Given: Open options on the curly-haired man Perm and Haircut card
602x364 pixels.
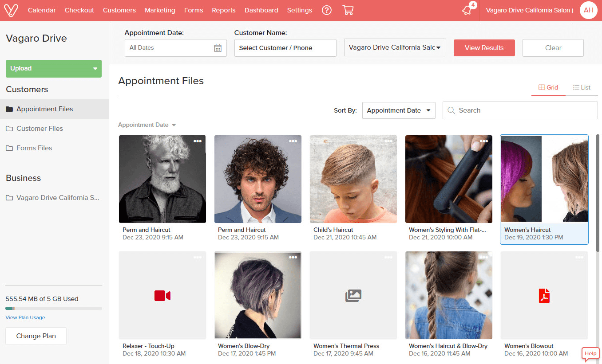Looking at the screenshot, I should pos(293,141).
